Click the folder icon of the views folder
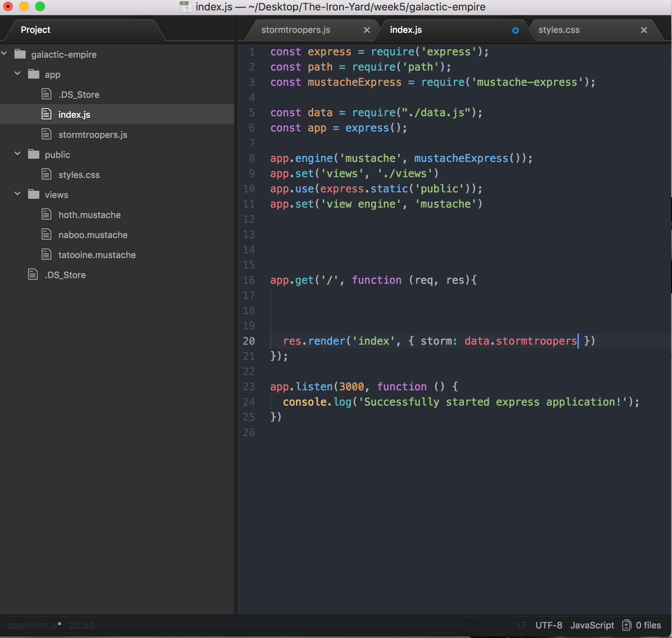This screenshot has height=638, width=672. click(33, 194)
